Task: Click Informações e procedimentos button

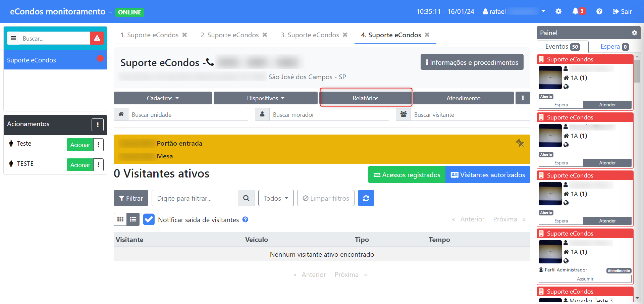Action: coord(472,62)
